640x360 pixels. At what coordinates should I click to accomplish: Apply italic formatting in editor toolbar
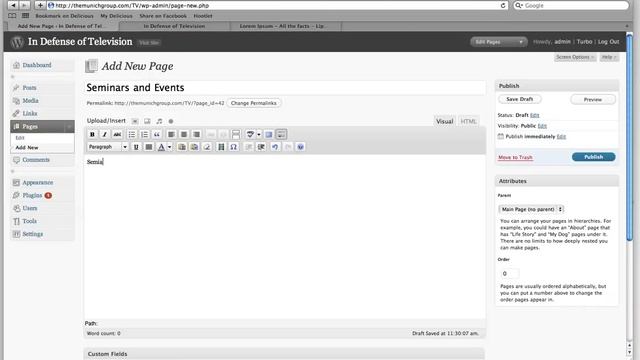pyautogui.click(x=104, y=134)
